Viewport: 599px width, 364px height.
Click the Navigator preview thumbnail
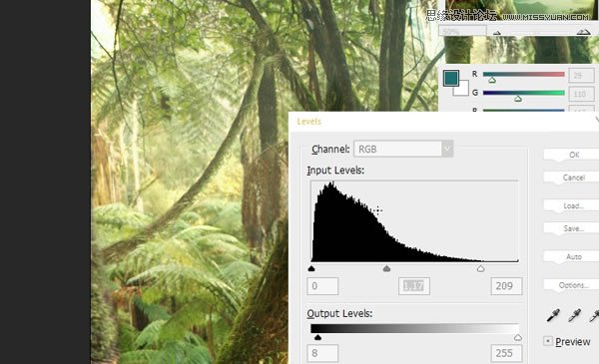522,10
